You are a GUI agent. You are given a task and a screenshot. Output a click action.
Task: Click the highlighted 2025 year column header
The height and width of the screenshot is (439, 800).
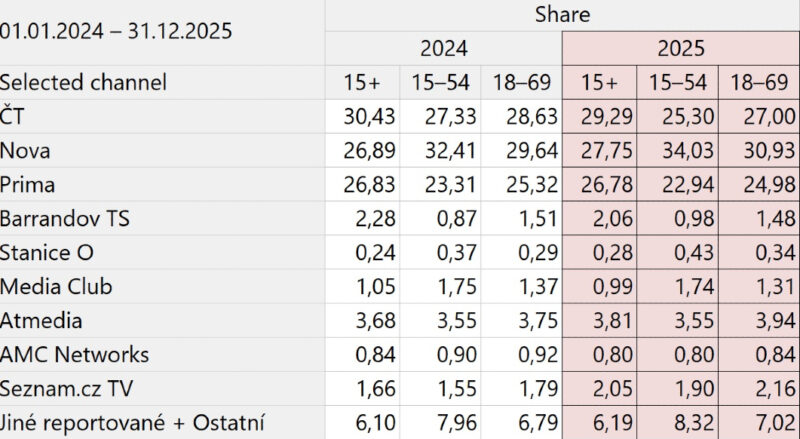coord(681,48)
